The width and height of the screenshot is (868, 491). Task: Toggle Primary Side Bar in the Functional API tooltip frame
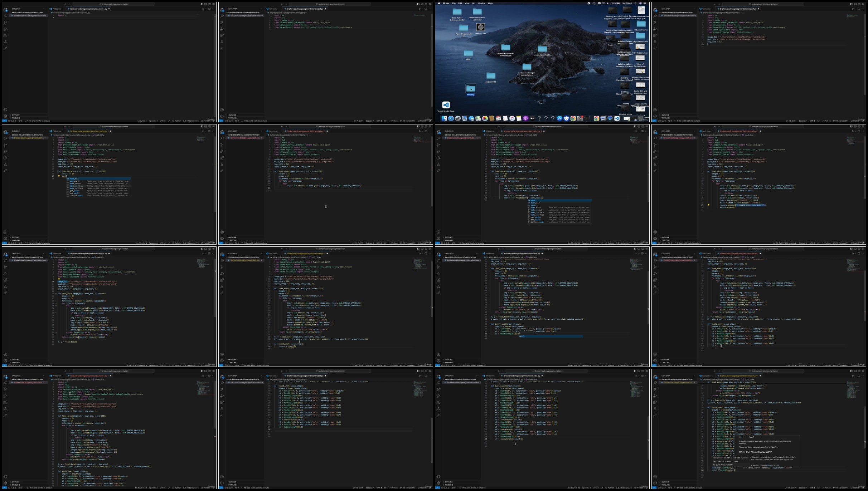[851, 371]
